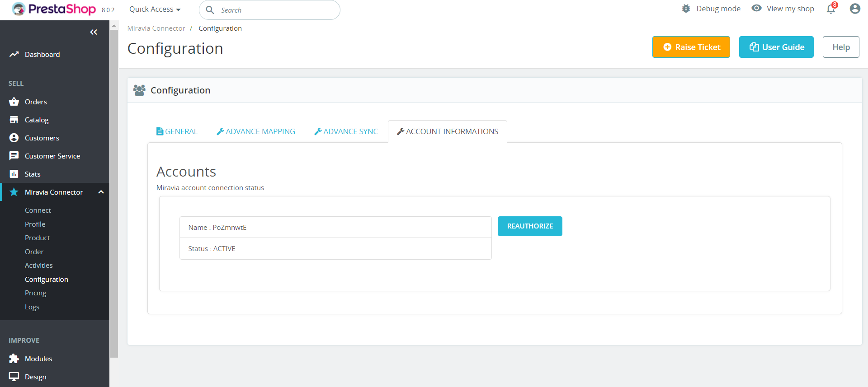Click the Configuration breadcrumb text
Viewport: 868px width, 387px height.
point(220,28)
